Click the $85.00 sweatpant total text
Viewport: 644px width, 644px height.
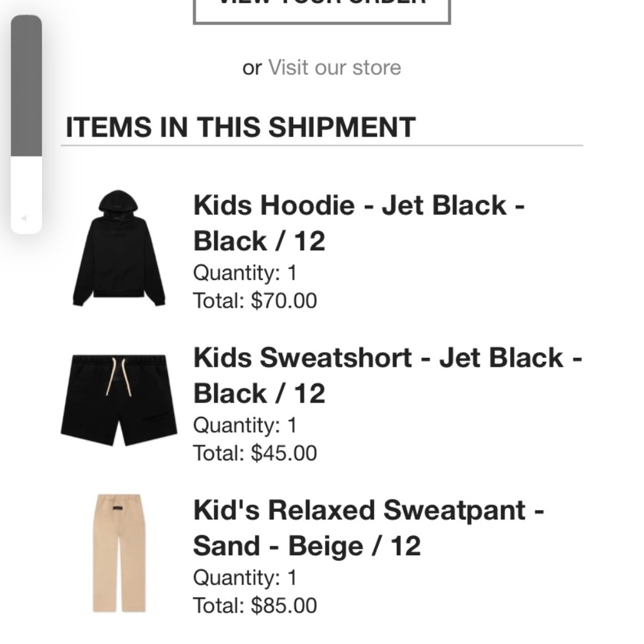tap(254, 605)
